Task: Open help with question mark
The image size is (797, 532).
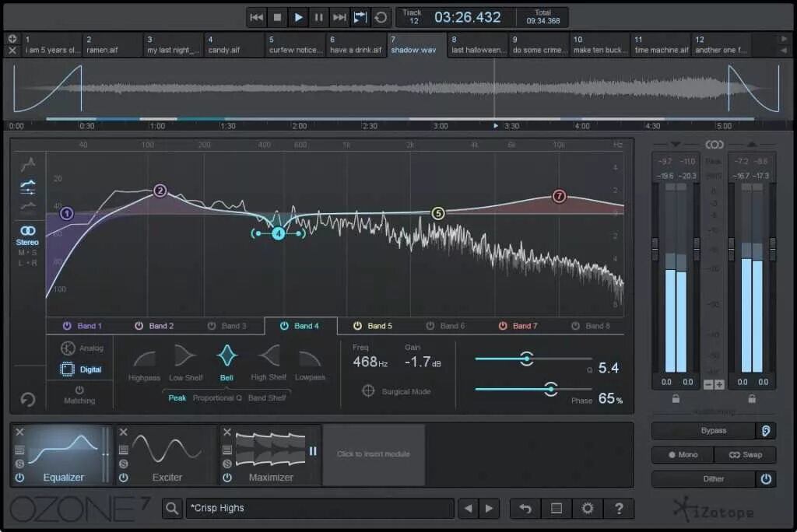Action: pyautogui.click(x=619, y=508)
